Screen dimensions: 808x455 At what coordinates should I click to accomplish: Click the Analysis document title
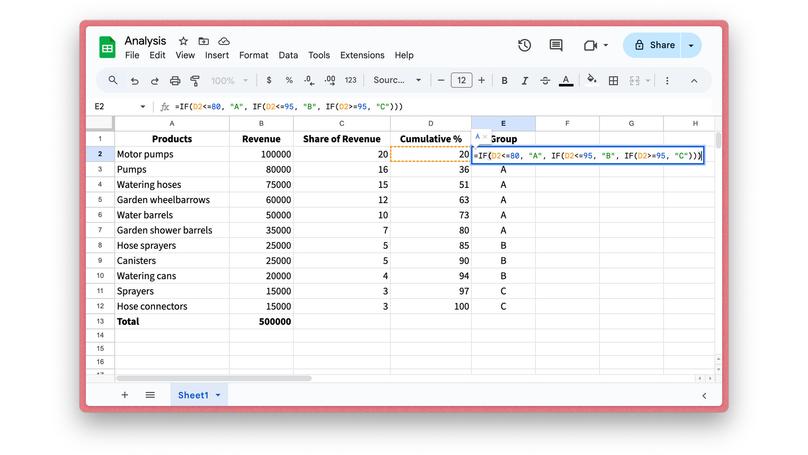(x=145, y=41)
